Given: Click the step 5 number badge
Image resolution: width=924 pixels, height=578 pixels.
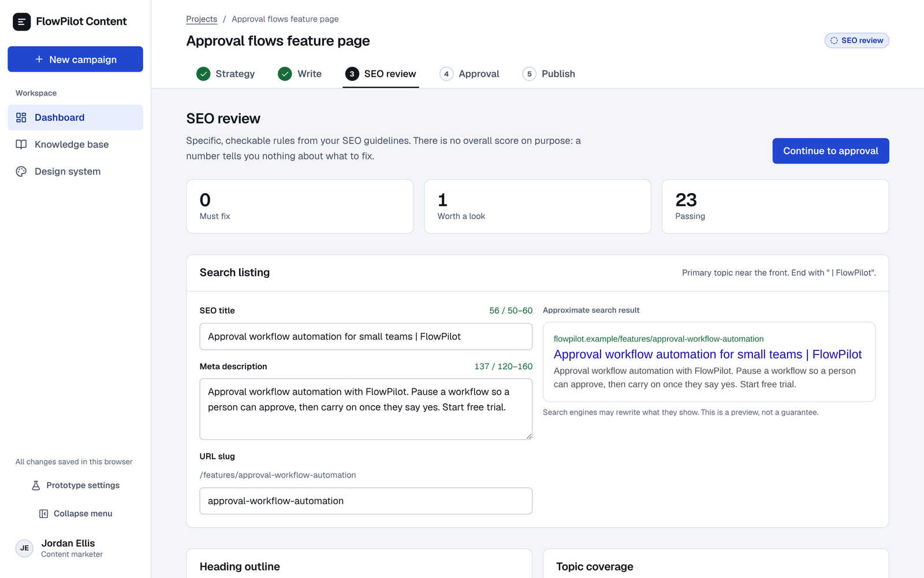Looking at the screenshot, I should click(x=529, y=74).
